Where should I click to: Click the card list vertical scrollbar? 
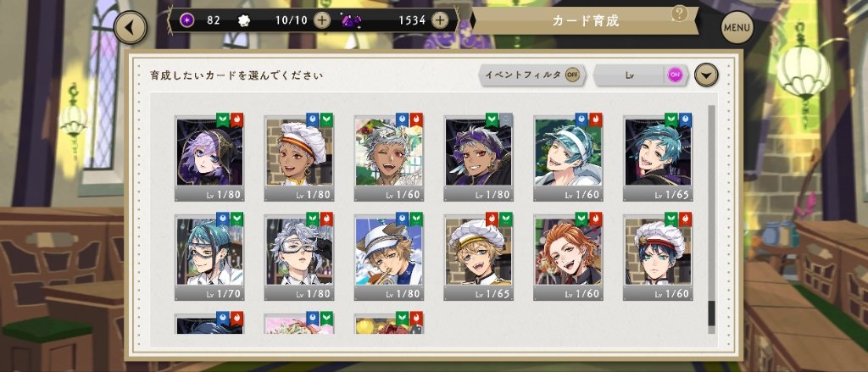tap(711, 219)
